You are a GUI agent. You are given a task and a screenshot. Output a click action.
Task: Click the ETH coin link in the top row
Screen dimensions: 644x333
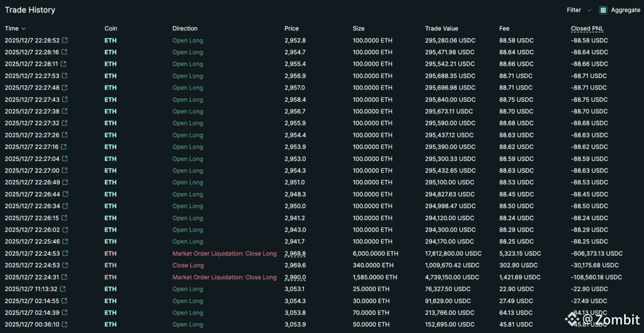[x=111, y=40]
